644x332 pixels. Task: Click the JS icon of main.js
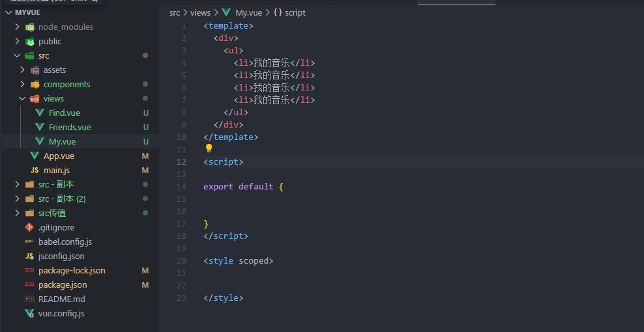[x=35, y=171]
